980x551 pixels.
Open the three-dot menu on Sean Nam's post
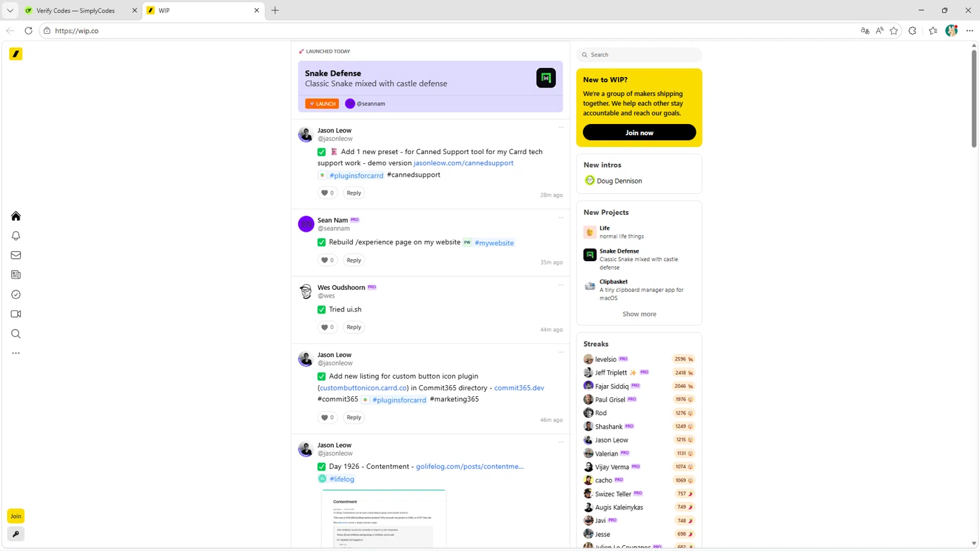(x=561, y=217)
